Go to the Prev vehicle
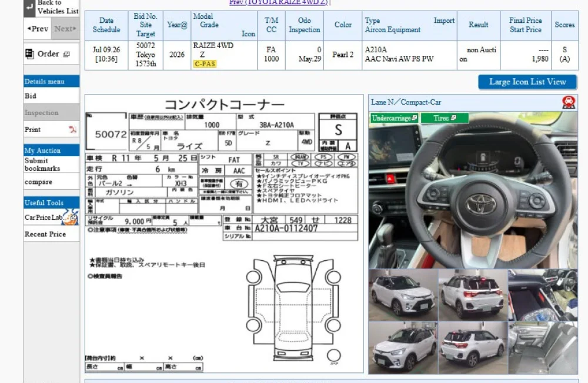 pos(38,28)
